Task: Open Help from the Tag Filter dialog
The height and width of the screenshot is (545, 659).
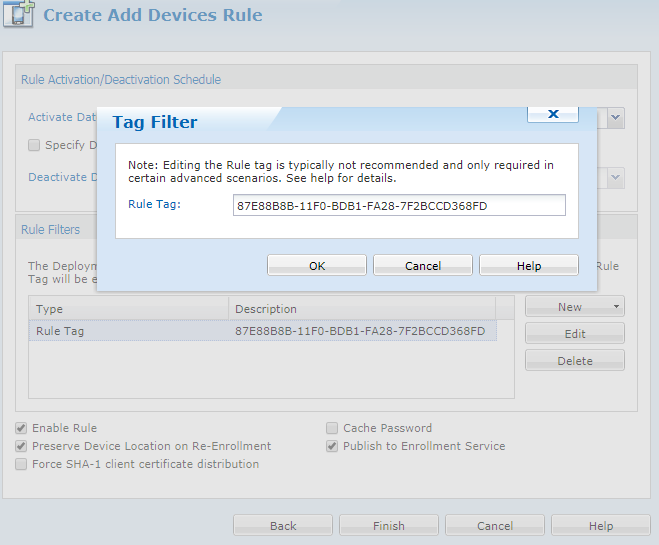Action: tap(529, 265)
